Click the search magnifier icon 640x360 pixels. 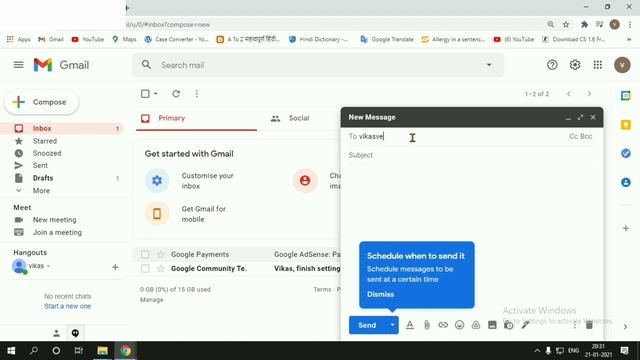(146, 65)
